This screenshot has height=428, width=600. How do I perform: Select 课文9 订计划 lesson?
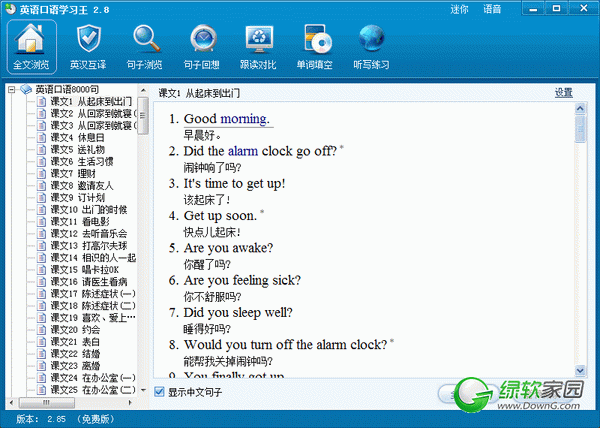pyautogui.click(x=77, y=197)
